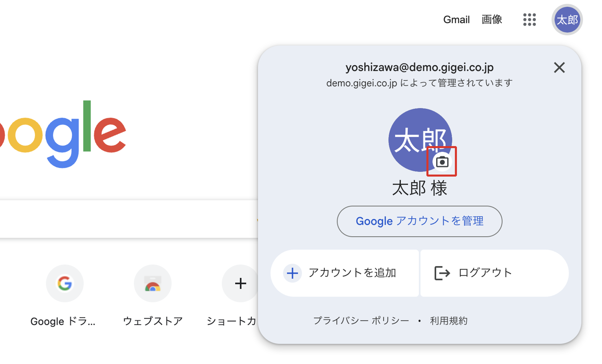Click the yoshizawa@demo.gigei.co.jp email text

click(420, 67)
